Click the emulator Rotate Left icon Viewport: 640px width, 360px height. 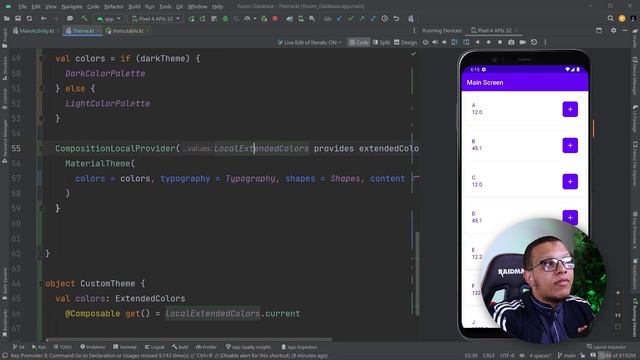454,42
